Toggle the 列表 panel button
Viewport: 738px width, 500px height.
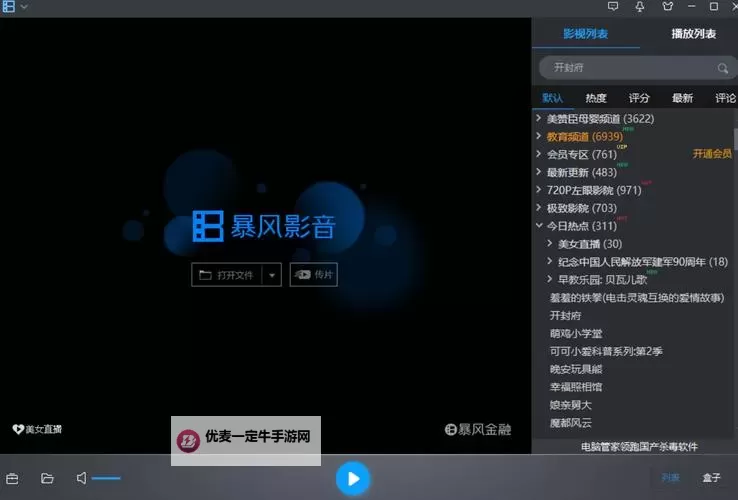tap(670, 478)
